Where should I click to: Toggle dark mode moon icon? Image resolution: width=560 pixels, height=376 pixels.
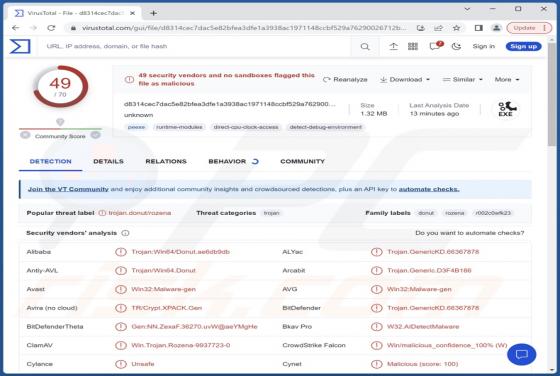coord(456,46)
